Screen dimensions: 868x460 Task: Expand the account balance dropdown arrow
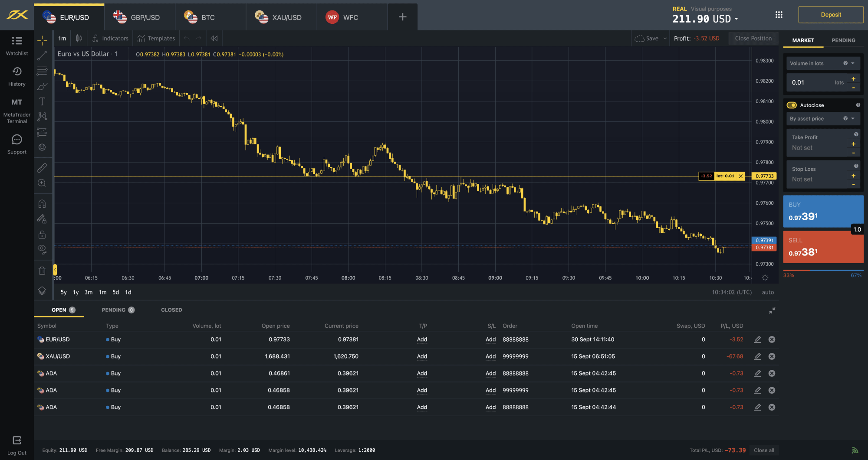tap(736, 19)
